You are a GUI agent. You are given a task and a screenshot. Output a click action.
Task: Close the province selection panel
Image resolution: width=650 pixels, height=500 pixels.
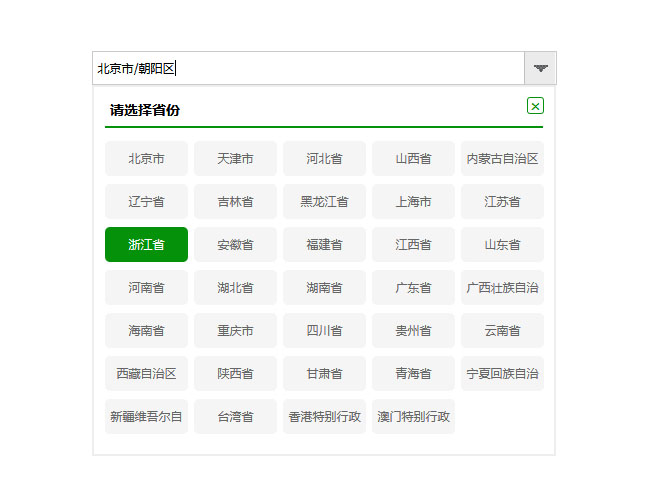(535, 106)
